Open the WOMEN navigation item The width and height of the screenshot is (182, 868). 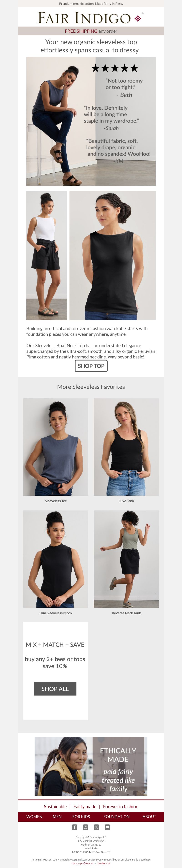pos(34,817)
